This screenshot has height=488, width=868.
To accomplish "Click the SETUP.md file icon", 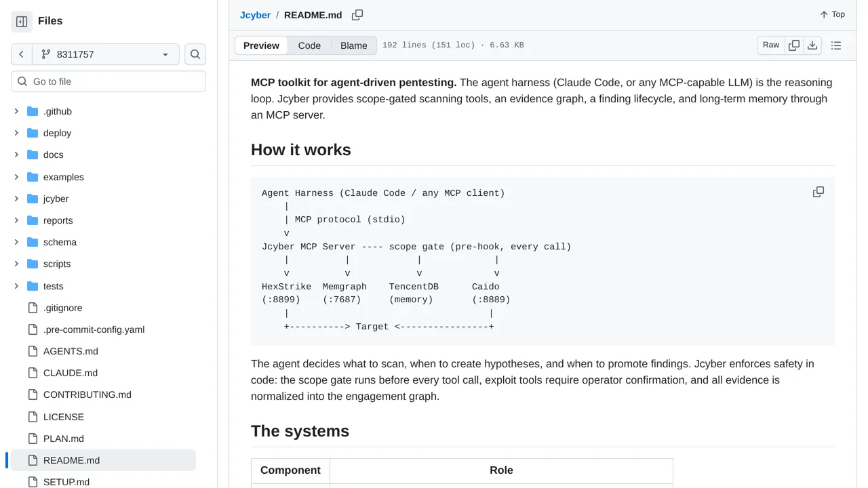I will tap(33, 482).
